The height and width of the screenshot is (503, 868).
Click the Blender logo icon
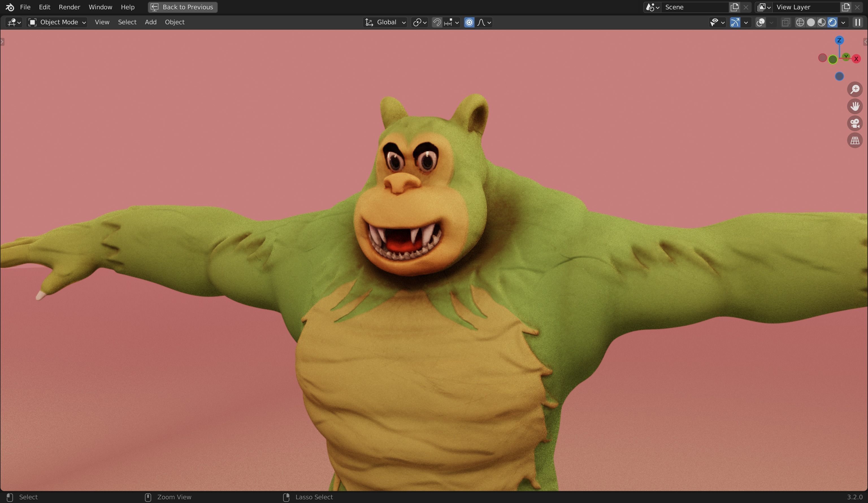[10, 7]
